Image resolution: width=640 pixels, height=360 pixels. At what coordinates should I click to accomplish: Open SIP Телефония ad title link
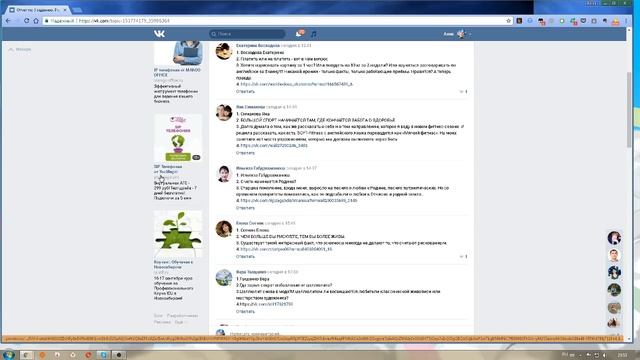click(x=168, y=169)
